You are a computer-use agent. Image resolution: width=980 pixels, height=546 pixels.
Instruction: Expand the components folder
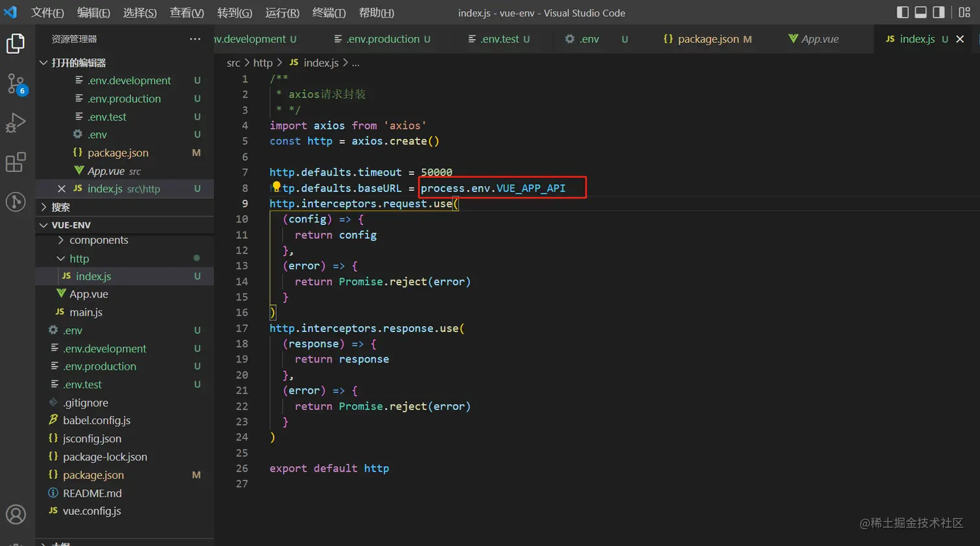[124, 240]
